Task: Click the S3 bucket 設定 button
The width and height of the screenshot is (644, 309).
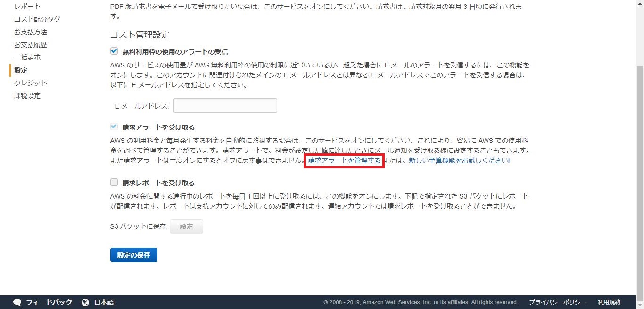Action: tap(186, 226)
